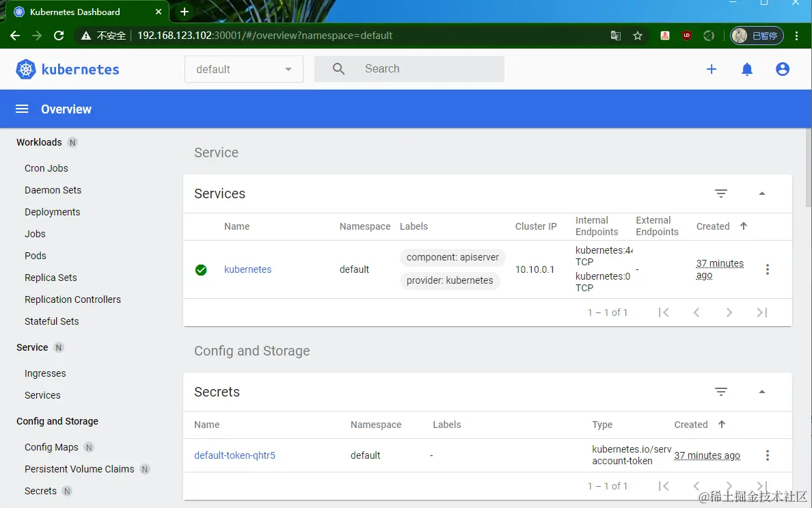Click into the Search field
The height and width of the screenshot is (508, 812).
(x=409, y=69)
